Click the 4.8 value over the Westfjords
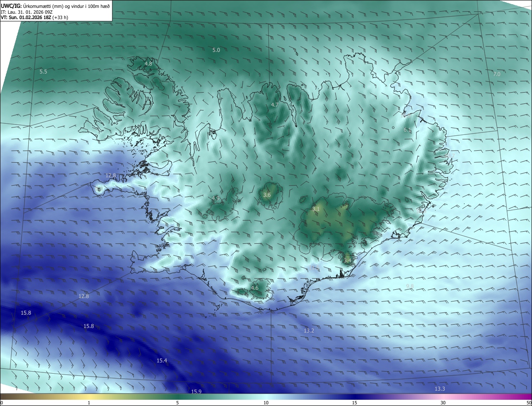Viewport: 532px width, 406px height. click(x=148, y=64)
